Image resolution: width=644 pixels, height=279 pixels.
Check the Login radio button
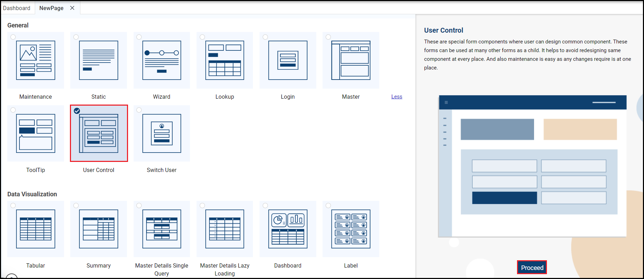(265, 37)
